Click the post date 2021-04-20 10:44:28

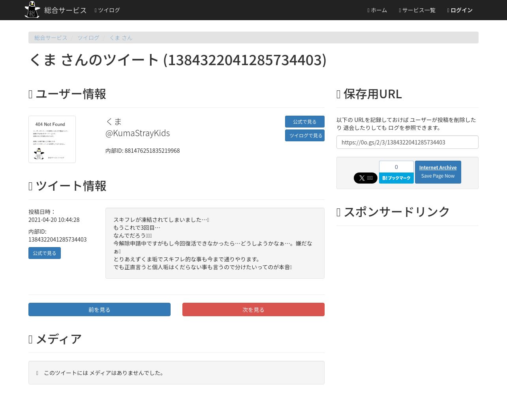pos(54,220)
